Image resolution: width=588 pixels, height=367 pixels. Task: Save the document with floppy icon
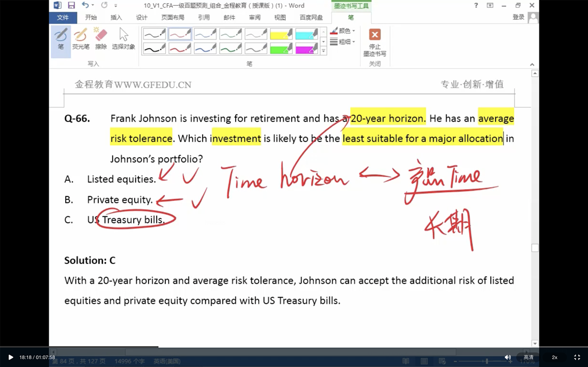tap(71, 5)
